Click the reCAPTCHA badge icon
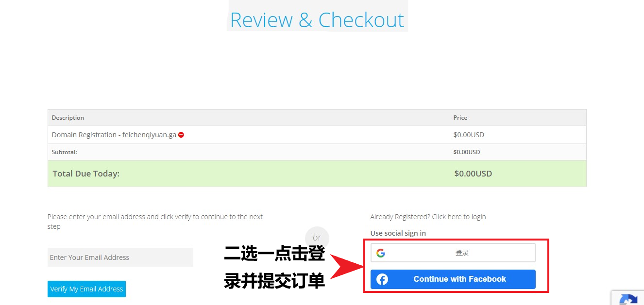 pos(628,299)
